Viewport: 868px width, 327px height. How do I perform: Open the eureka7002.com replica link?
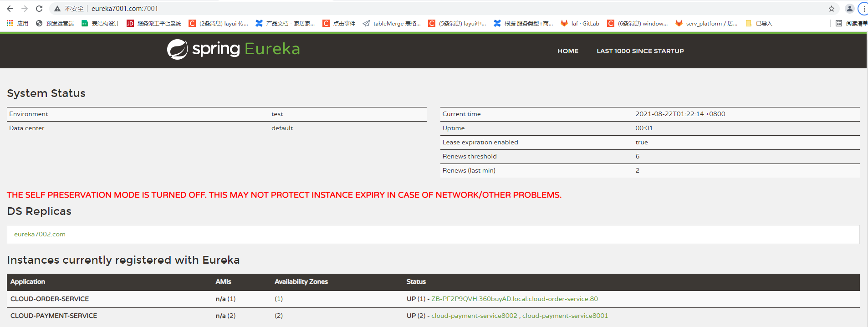click(x=40, y=234)
